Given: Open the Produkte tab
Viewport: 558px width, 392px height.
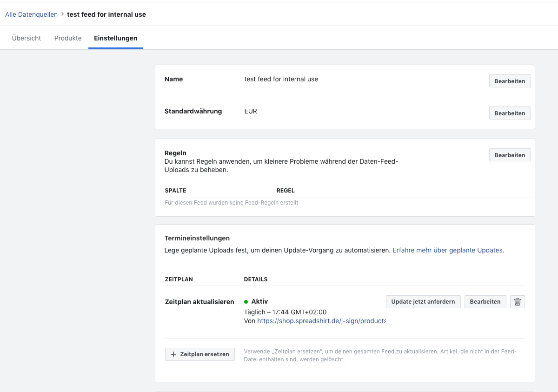Looking at the screenshot, I should point(68,38).
